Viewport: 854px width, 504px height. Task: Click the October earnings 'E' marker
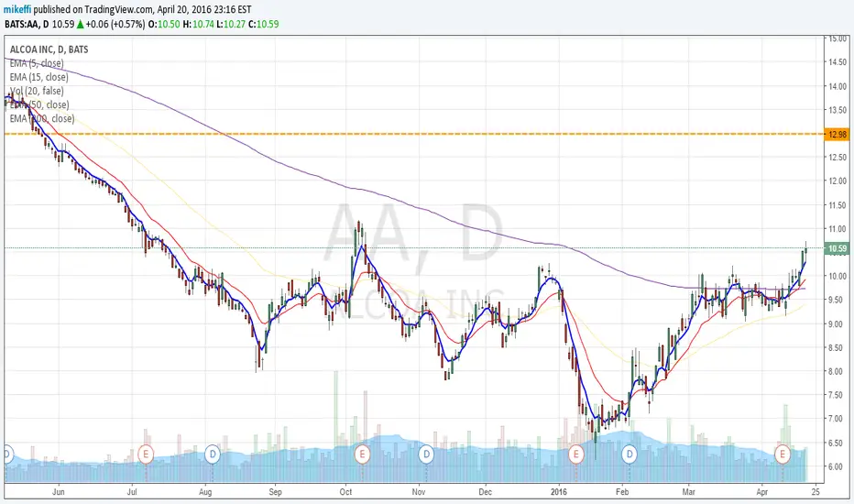point(362,454)
